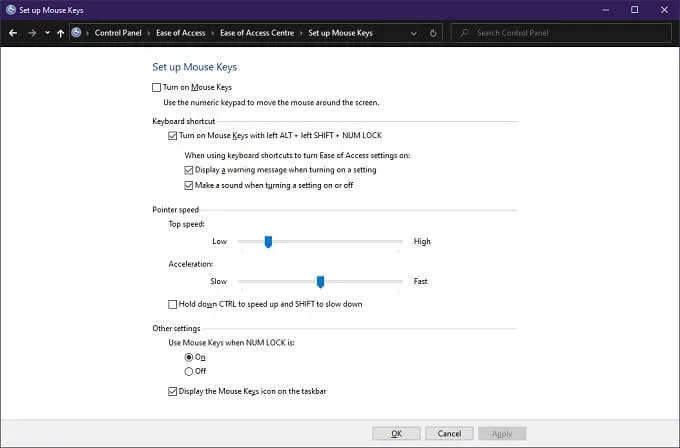Click the search magnifier icon
The width and height of the screenshot is (680, 448).
click(464, 33)
